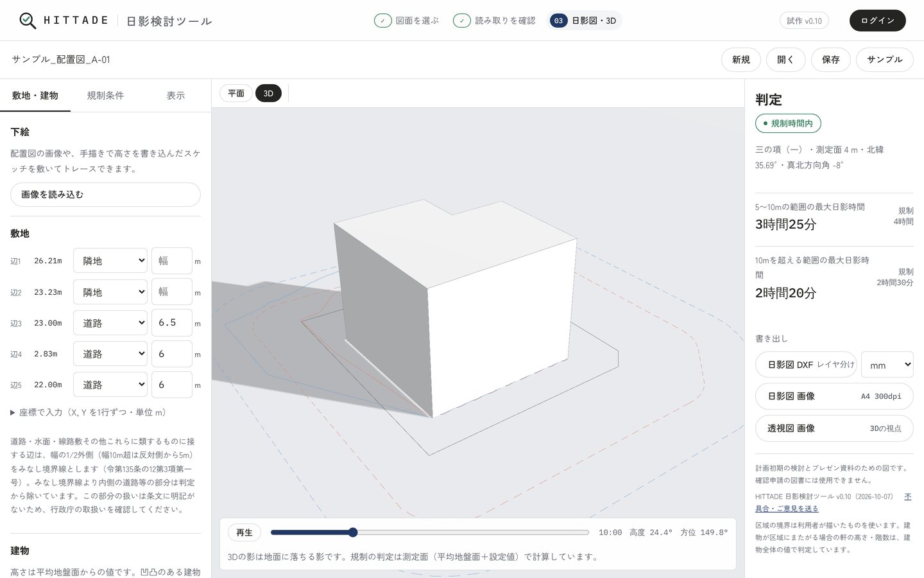
Task: Click the 開く button
Action: [x=786, y=60]
